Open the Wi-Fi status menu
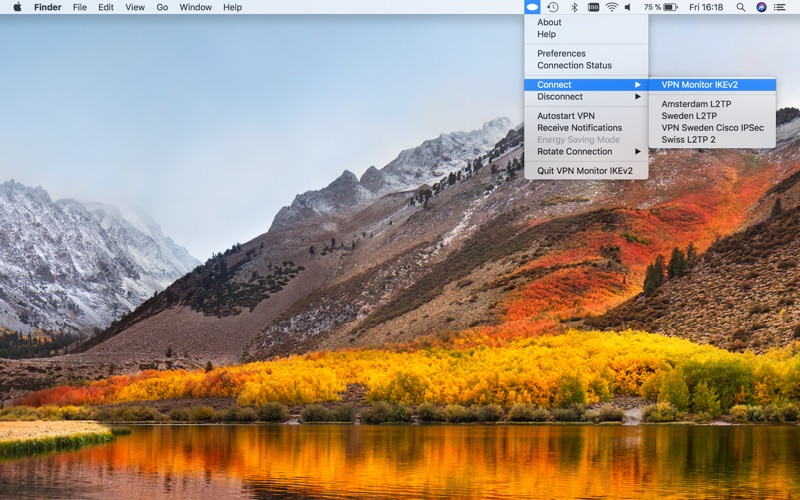 point(611,7)
